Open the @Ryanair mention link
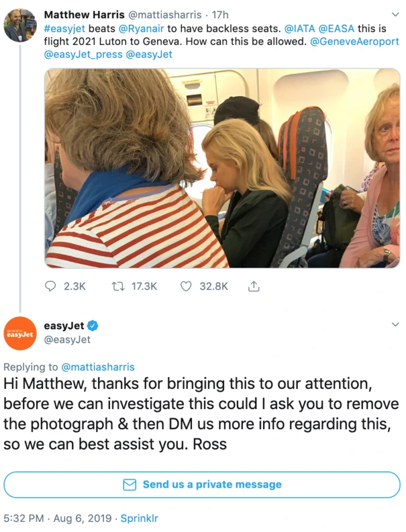 [x=141, y=28]
